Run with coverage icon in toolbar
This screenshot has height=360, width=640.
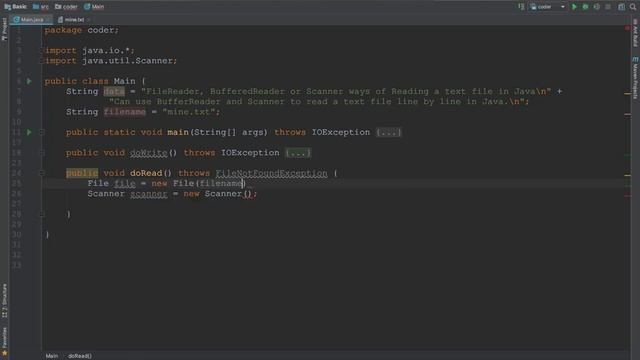click(597, 7)
